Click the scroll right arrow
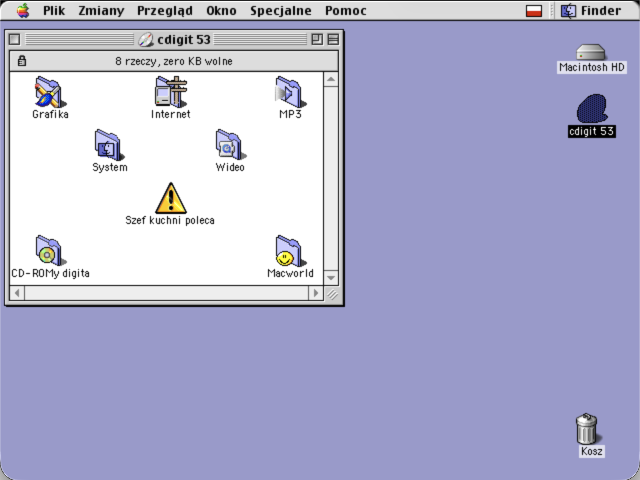 pos(316,293)
